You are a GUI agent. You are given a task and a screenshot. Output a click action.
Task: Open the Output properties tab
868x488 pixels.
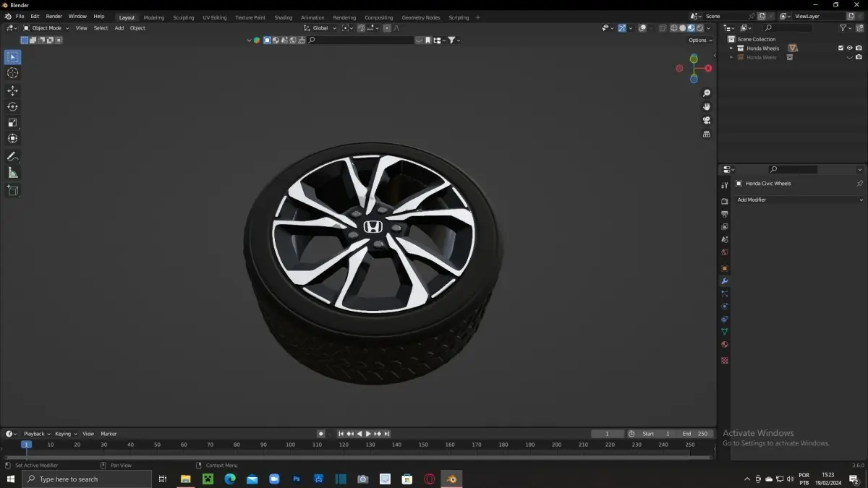[724, 214]
